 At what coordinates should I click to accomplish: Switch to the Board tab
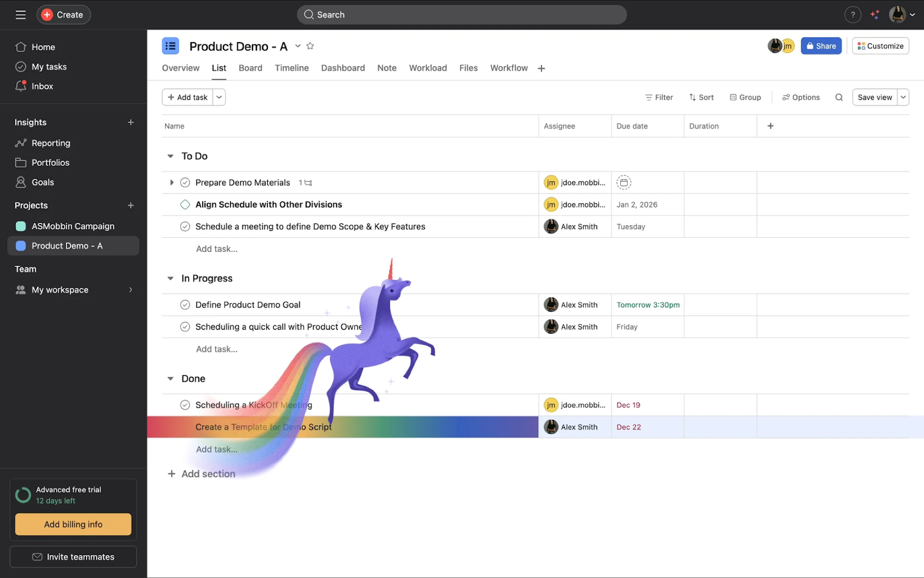(250, 68)
